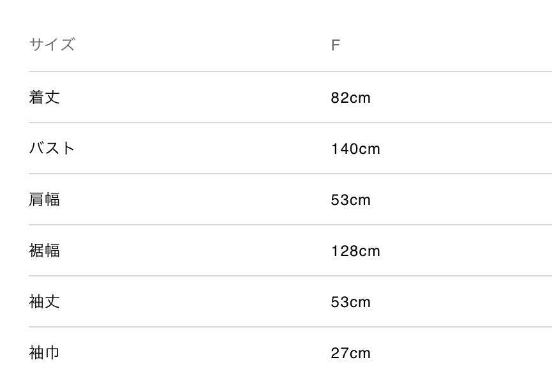Click the 裾幅 row label
The width and height of the screenshot is (552, 392).
pos(44,251)
